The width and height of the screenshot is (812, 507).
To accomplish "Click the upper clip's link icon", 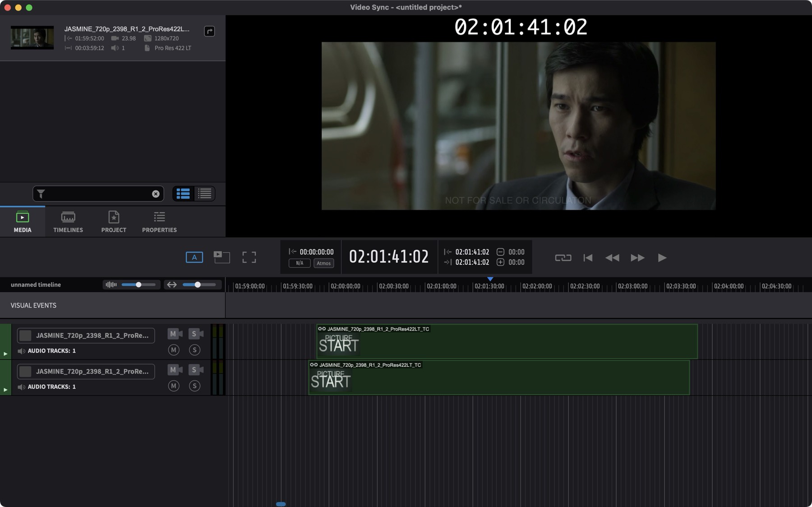I will coord(322,329).
